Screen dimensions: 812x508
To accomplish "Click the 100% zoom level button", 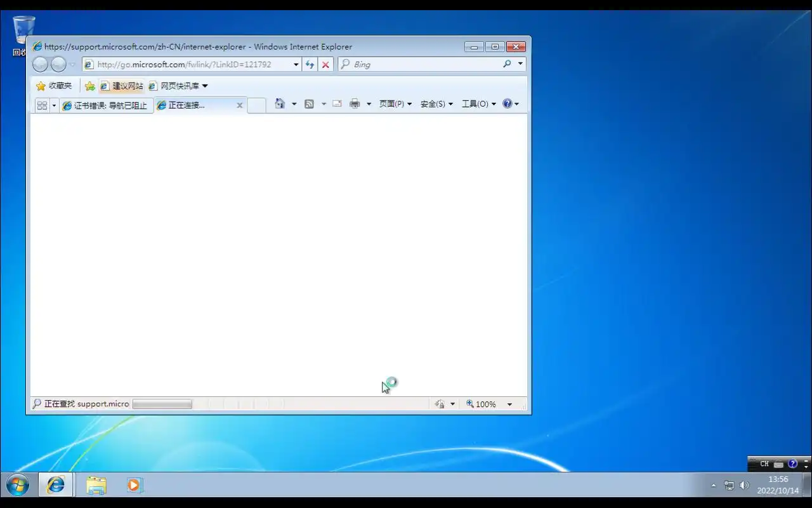I will [x=481, y=404].
